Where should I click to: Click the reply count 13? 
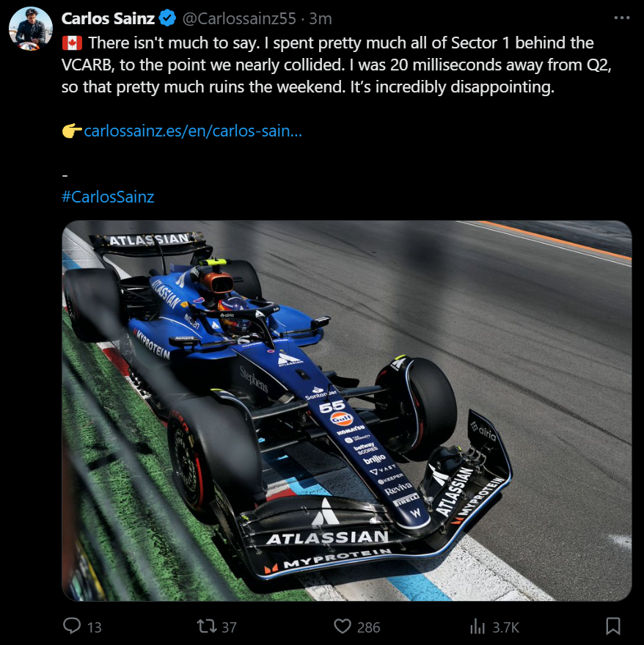click(x=94, y=627)
